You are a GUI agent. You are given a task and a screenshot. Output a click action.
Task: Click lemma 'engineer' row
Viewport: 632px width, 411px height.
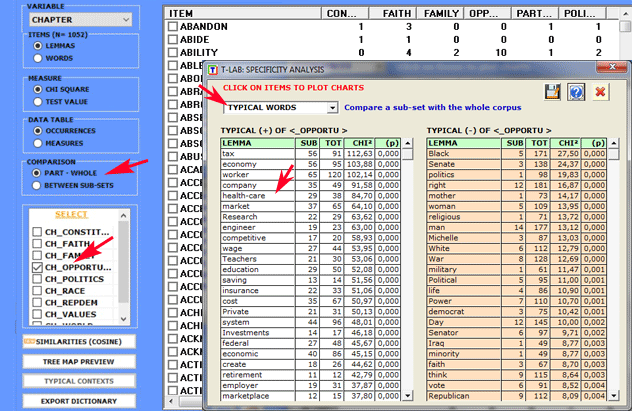[258, 227]
